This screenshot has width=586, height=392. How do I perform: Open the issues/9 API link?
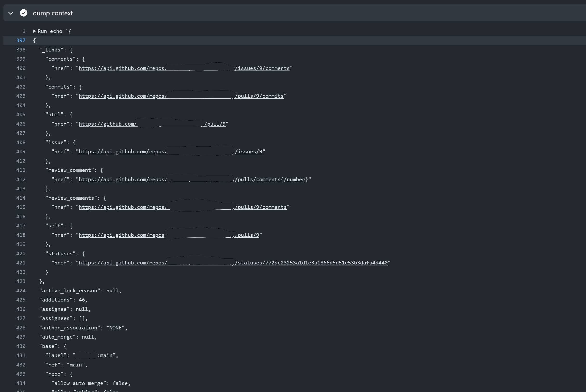[171, 151]
